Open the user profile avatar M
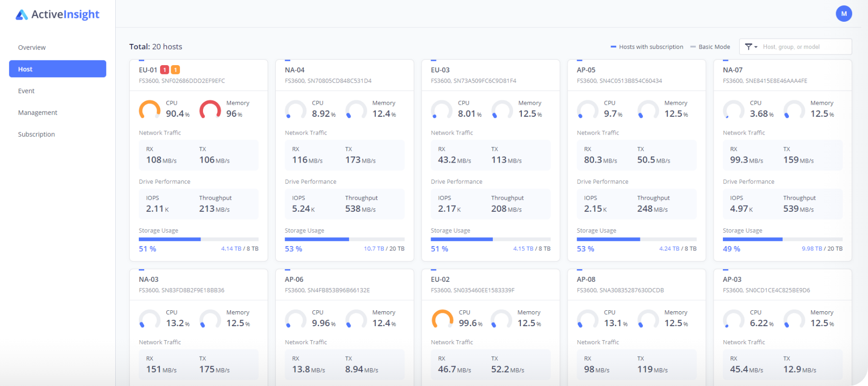This screenshot has height=386, width=868. [x=843, y=14]
